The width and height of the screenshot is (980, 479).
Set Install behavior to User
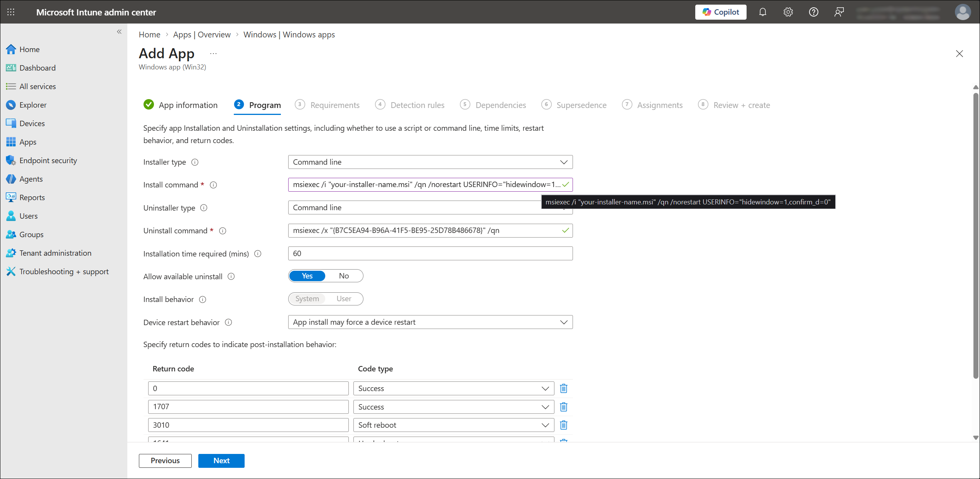[344, 299]
